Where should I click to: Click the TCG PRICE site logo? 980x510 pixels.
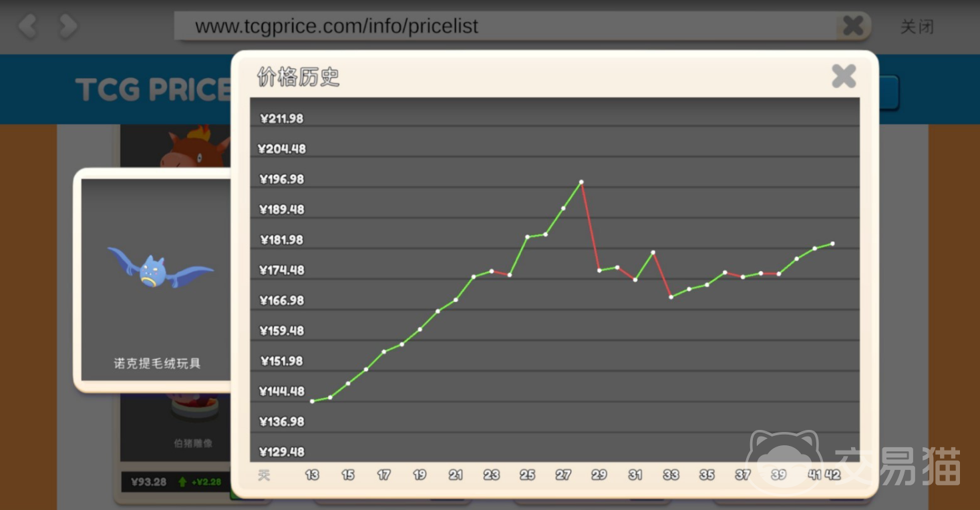coord(153,90)
